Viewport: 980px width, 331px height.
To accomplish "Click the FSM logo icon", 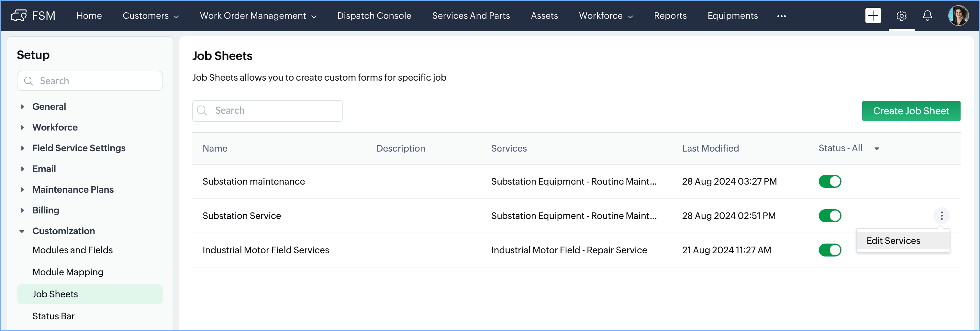I will [19, 16].
